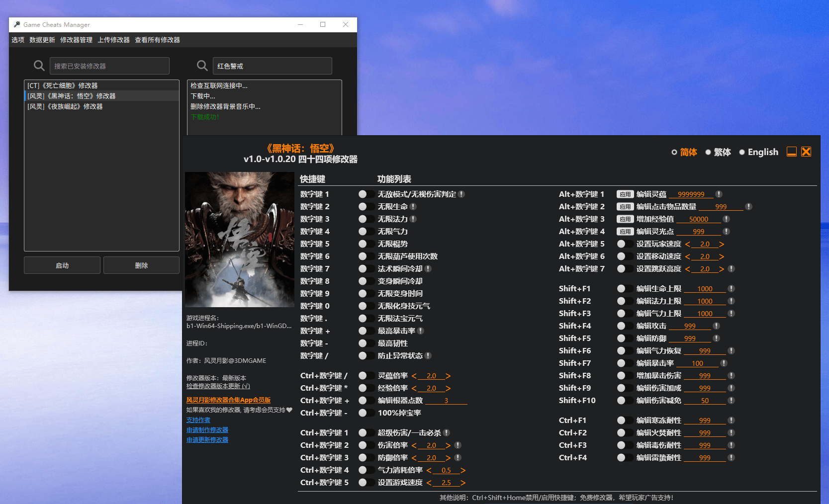The height and width of the screenshot is (504, 829).
Task: Select English language radio button
Action: [742, 152]
